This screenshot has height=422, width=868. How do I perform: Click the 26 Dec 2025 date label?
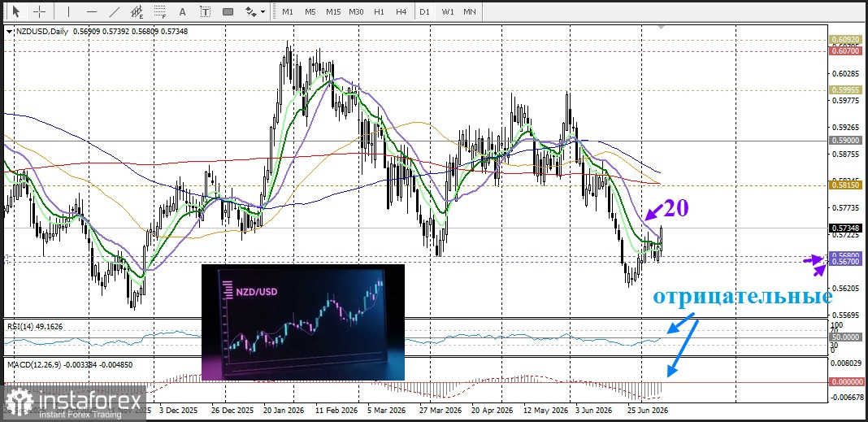[233, 411]
